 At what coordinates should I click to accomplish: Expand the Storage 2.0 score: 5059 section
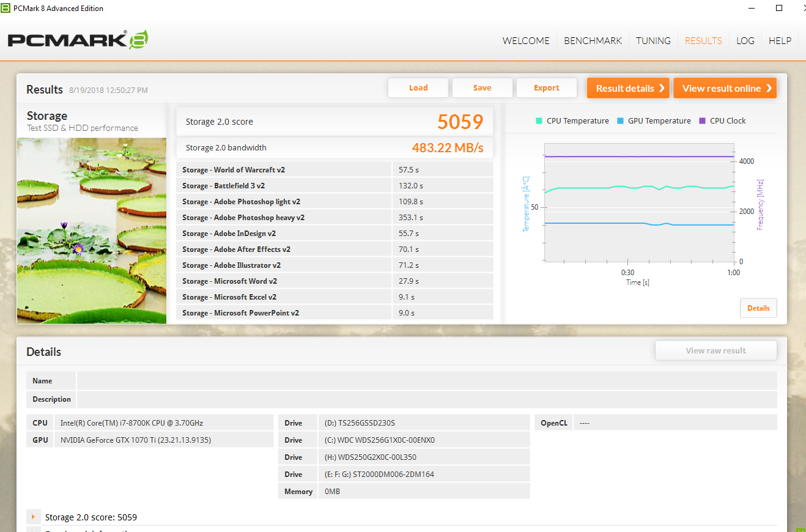pos(33,517)
